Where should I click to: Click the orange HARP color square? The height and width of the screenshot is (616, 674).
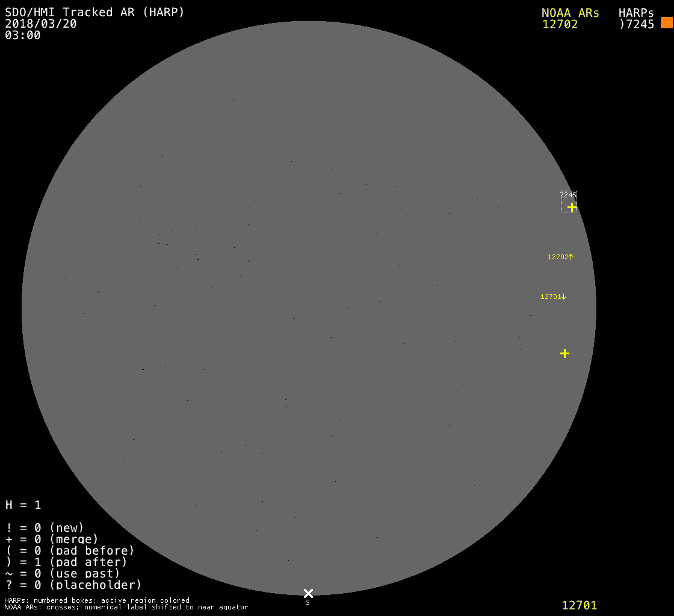point(666,23)
